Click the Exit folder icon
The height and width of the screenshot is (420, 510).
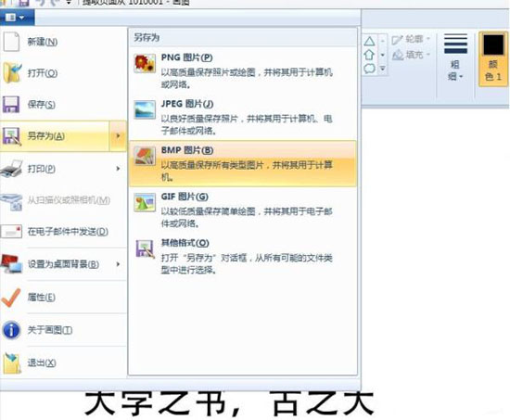pos(12,363)
